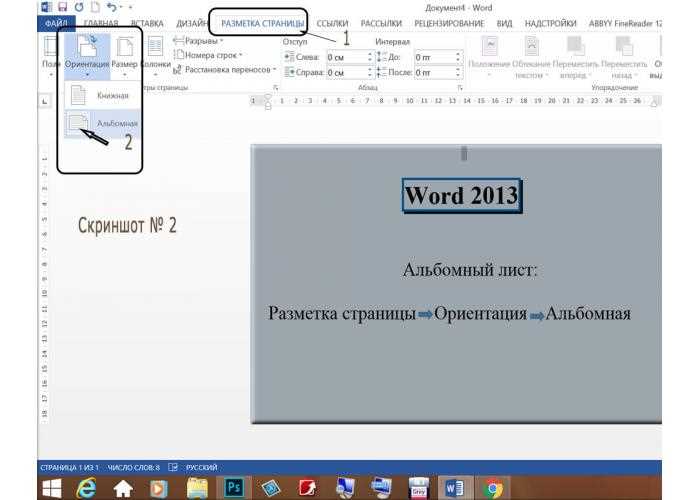Open the Обтекание текстом wrap text menu

coord(531,57)
